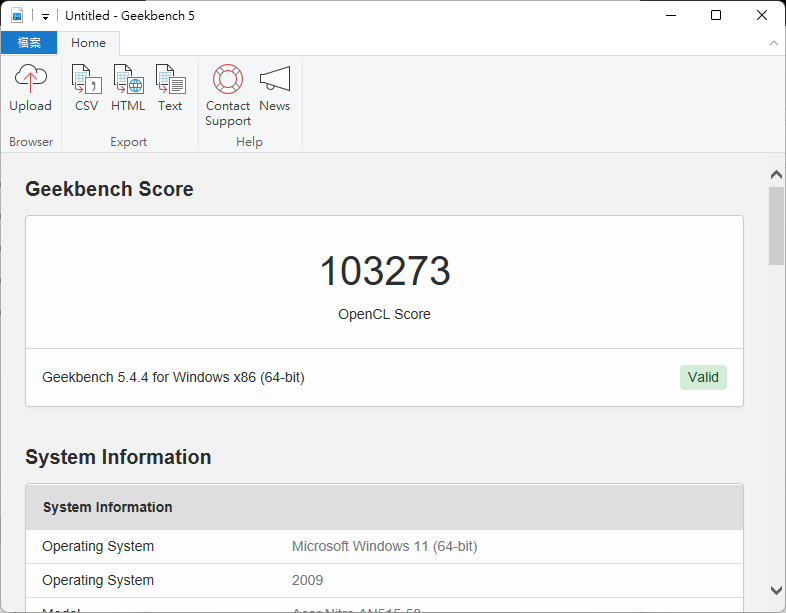Open Contact Support help
786x613 pixels.
click(x=228, y=95)
